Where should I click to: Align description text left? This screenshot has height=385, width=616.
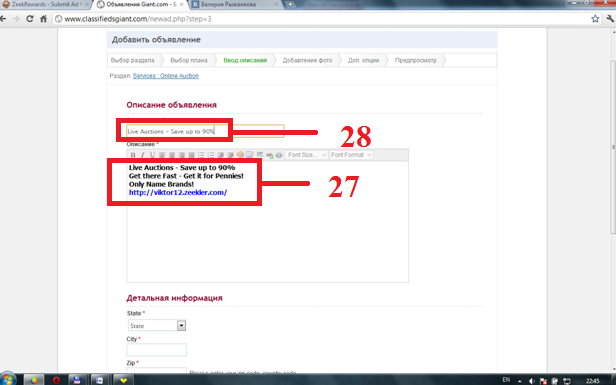162,155
